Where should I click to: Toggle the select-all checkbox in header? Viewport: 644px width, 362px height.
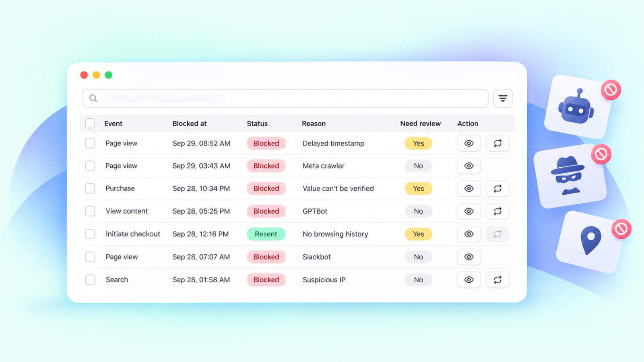(x=90, y=123)
